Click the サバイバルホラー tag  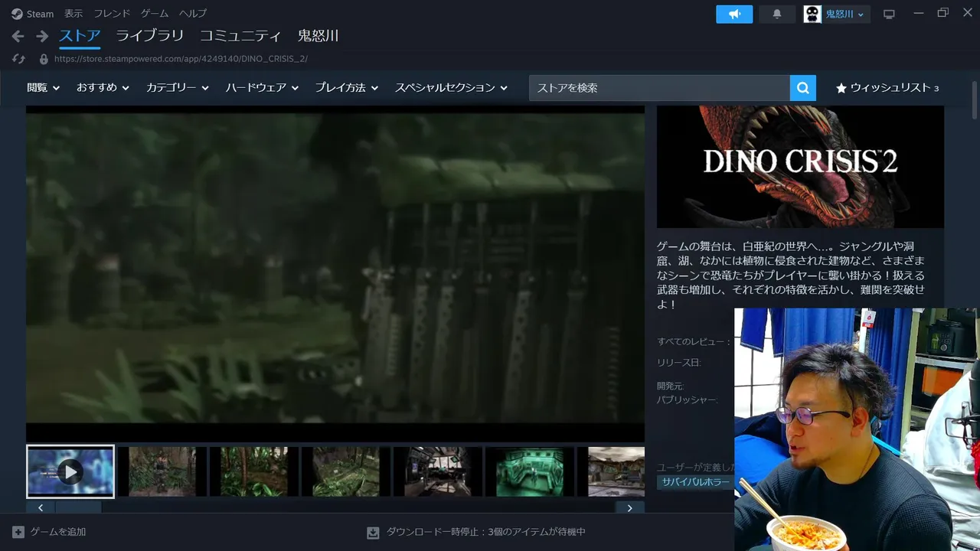(x=694, y=482)
